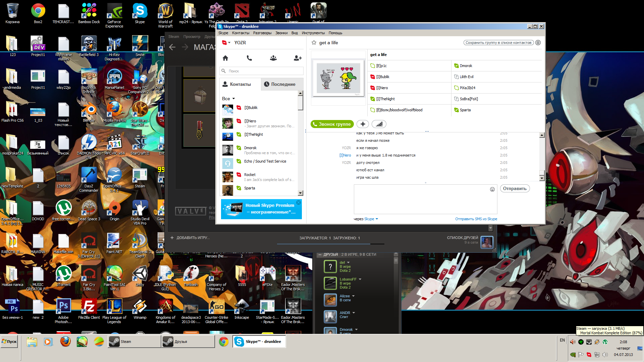The width and height of the screenshot is (644, 362).
Task: Open the Unity desktop shortcut
Action: click(140, 277)
